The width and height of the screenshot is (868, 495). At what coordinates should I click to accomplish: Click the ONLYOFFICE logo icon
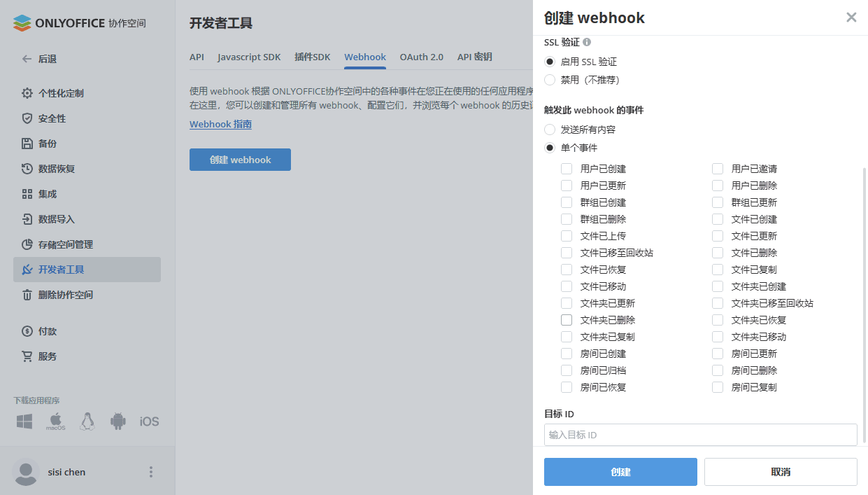point(22,23)
